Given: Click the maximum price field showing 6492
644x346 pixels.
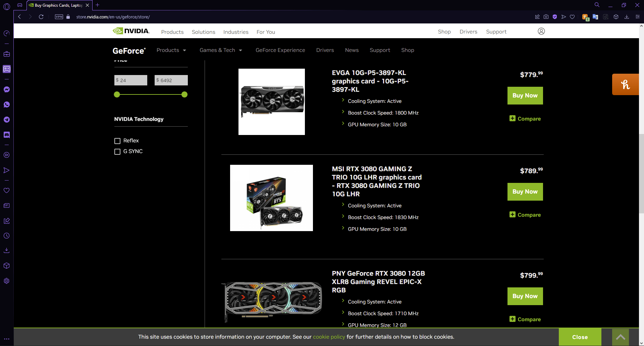Looking at the screenshot, I should tap(171, 80).
